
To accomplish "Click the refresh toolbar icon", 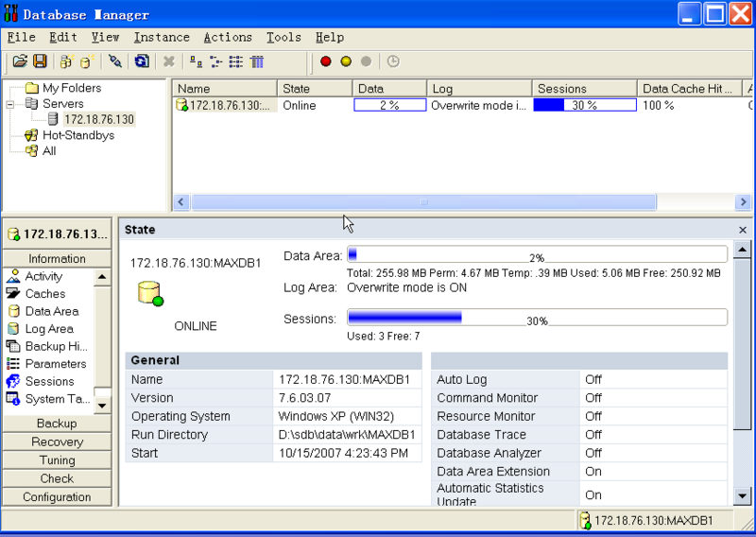I will tap(141, 61).
